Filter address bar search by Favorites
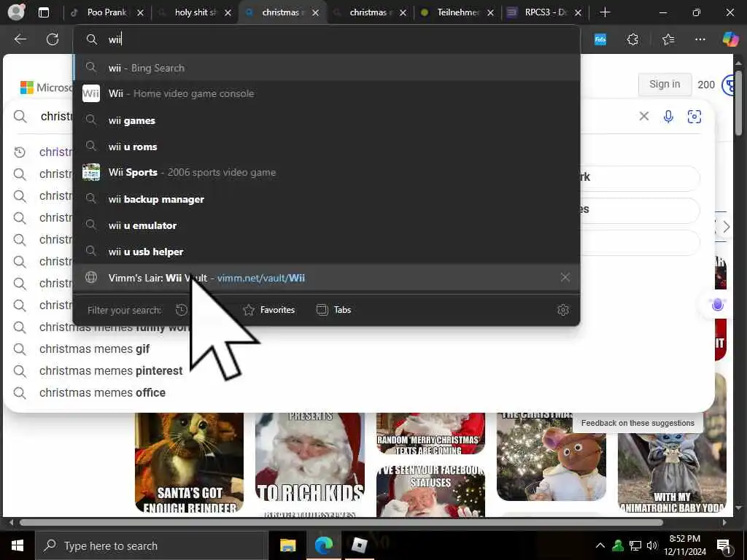Image resolution: width=747 pixels, height=560 pixels. 269,310
